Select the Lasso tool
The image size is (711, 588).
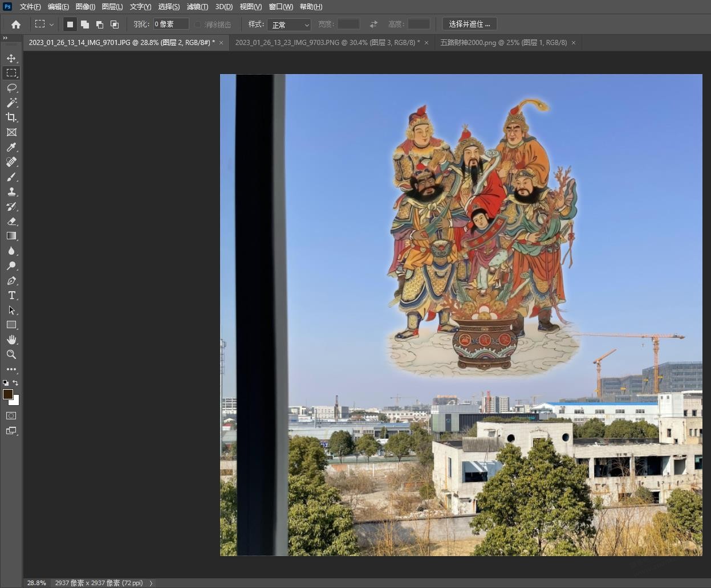coord(11,88)
